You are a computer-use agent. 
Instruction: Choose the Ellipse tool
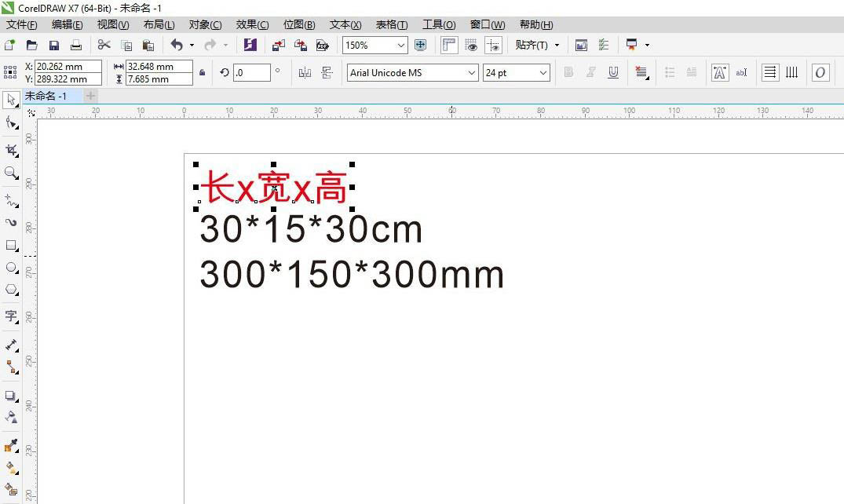coord(12,267)
